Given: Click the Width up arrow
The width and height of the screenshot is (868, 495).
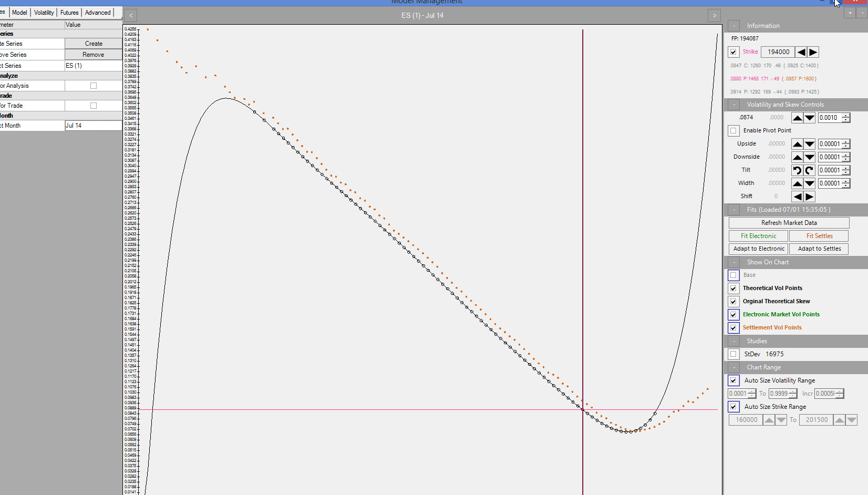Looking at the screenshot, I should pyautogui.click(x=798, y=183).
